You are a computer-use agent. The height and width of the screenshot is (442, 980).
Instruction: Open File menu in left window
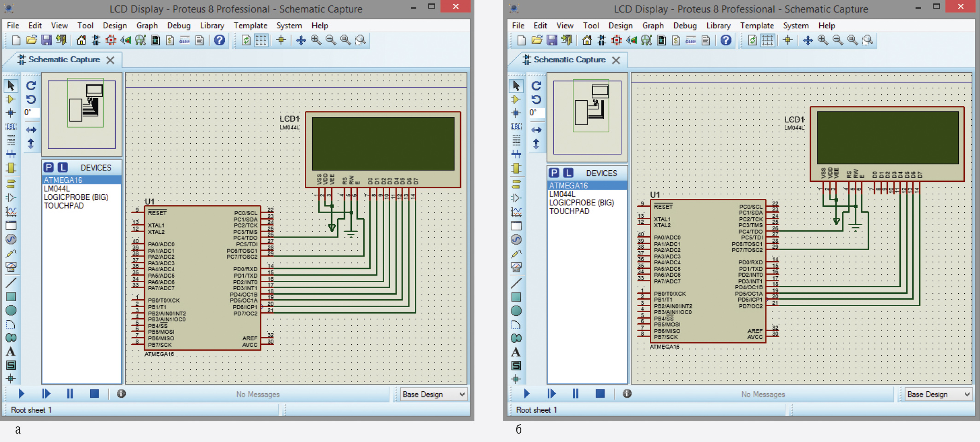pos(13,26)
